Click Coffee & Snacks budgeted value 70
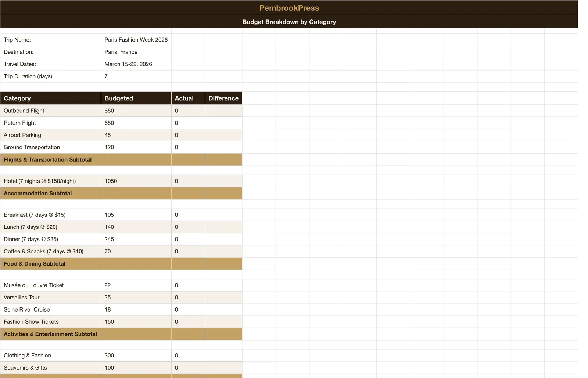This screenshot has width=588, height=378. click(136, 251)
